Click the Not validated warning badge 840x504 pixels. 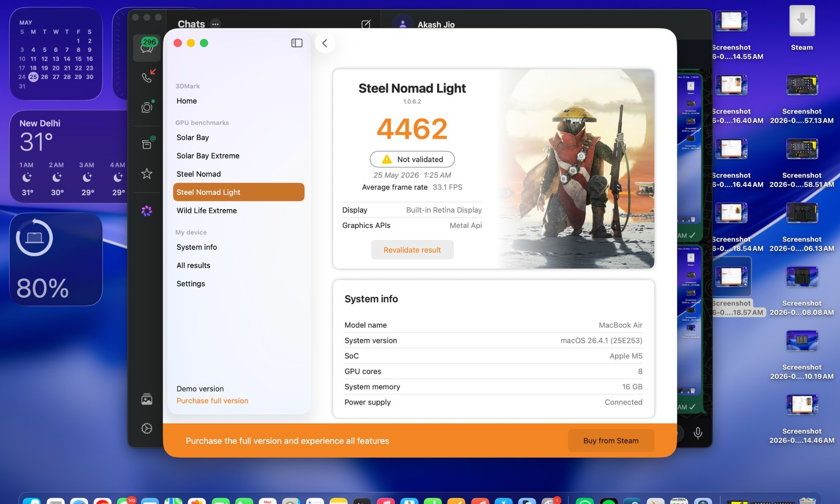coord(412,159)
